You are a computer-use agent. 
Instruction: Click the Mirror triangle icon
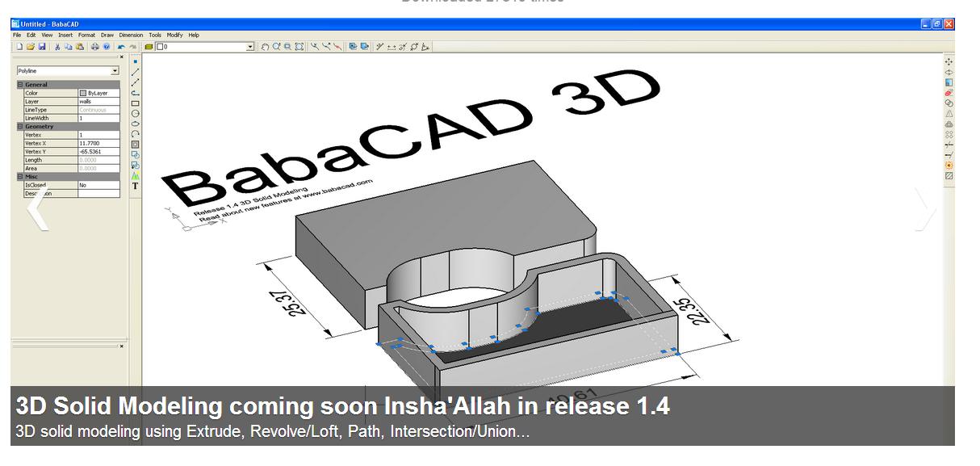[x=949, y=114]
